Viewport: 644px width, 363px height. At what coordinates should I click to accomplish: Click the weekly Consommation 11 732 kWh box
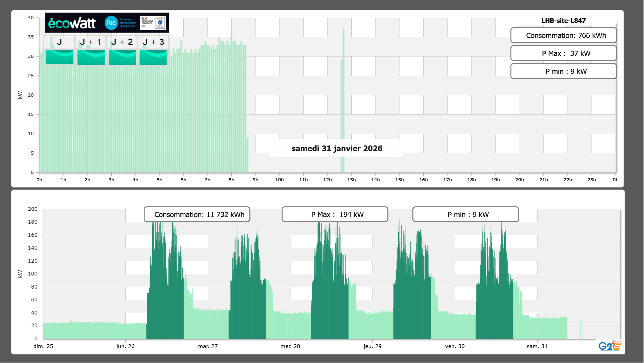197,214
